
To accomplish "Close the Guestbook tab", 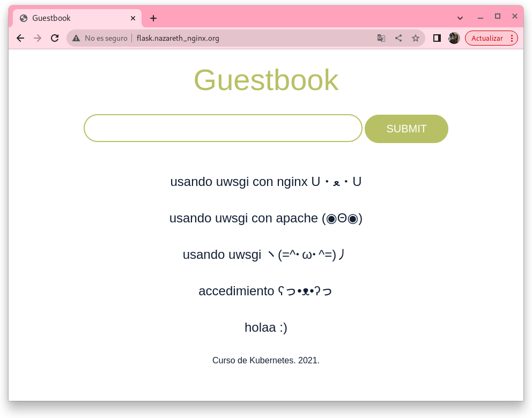I will [133, 18].
